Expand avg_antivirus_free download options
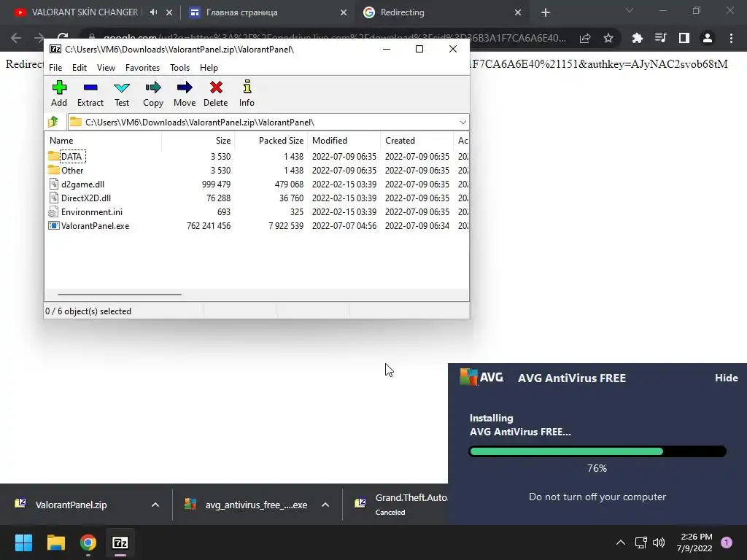This screenshot has height=560, width=747. click(x=325, y=505)
